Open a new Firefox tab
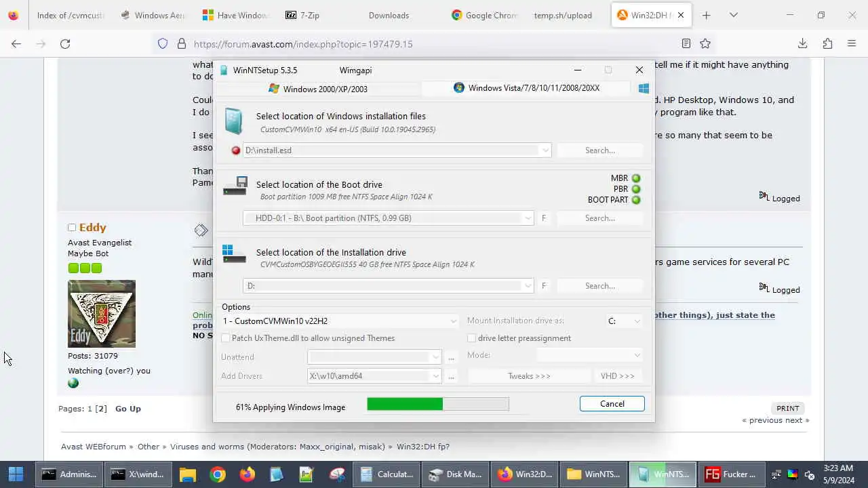 coord(706,15)
